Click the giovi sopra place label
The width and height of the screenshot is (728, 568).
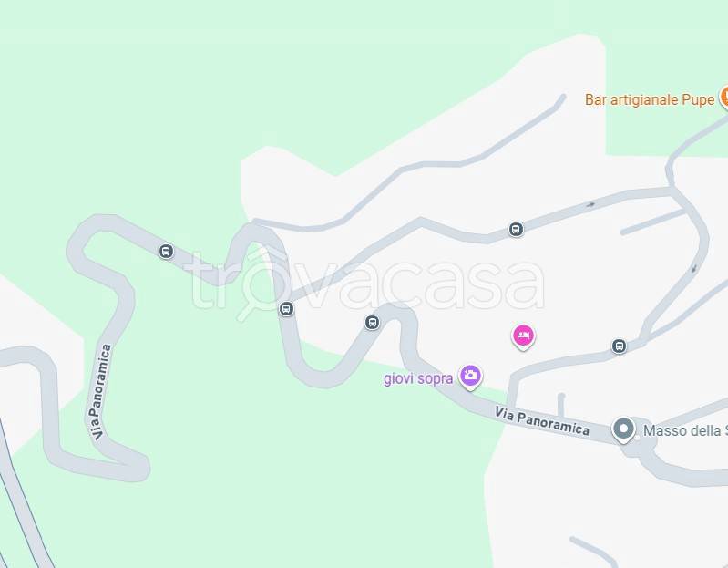tap(418, 378)
